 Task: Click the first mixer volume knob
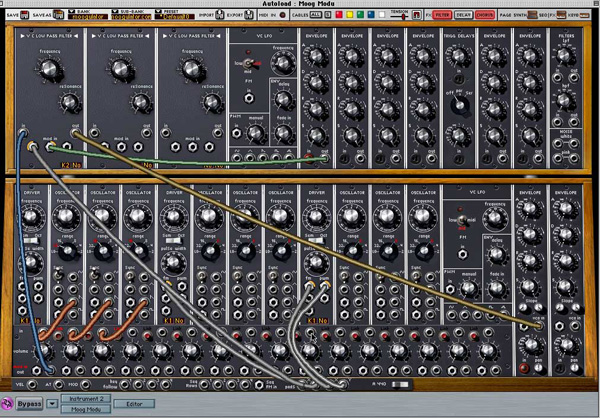point(44,350)
